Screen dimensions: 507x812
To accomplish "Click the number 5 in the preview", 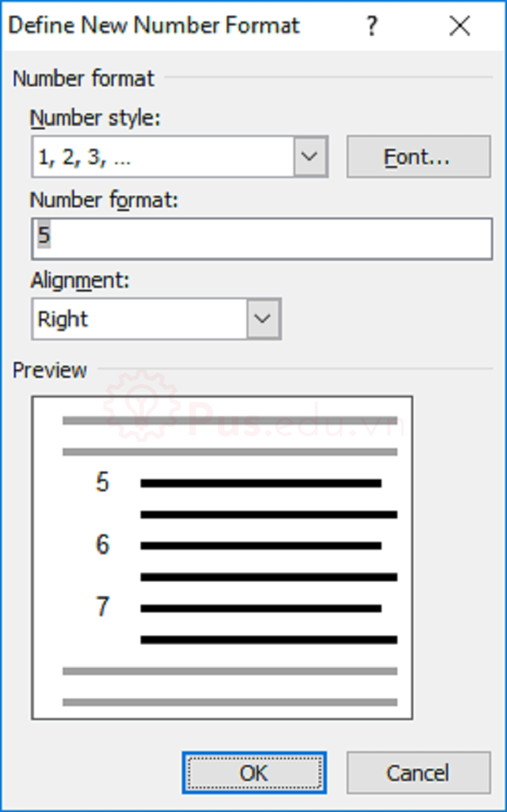I will tap(102, 483).
